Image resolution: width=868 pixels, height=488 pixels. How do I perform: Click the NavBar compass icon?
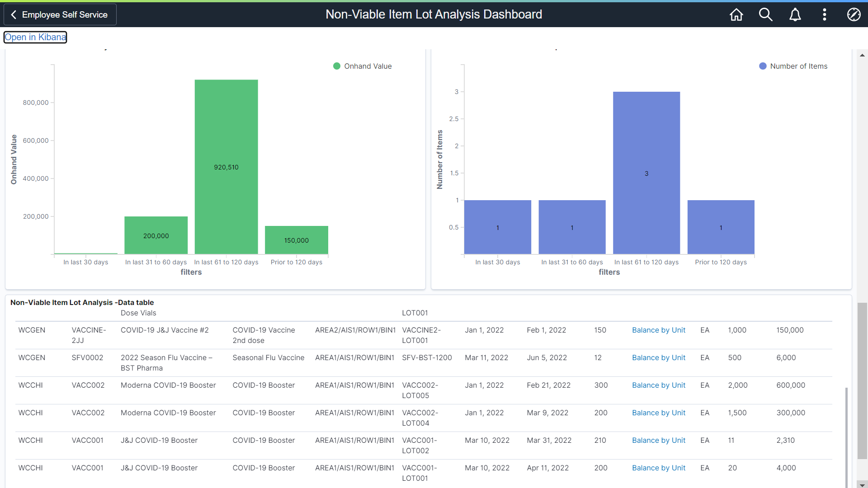coord(854,14)
